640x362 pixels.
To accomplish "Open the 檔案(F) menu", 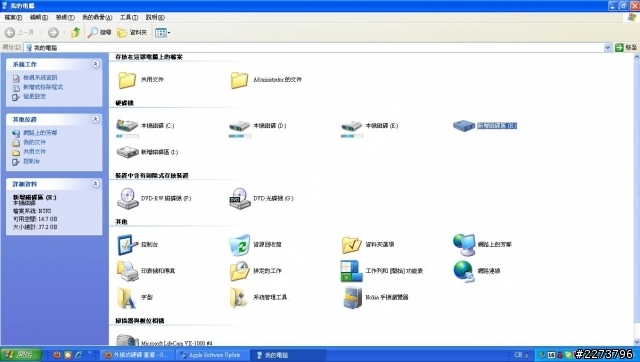I will 13,17.
